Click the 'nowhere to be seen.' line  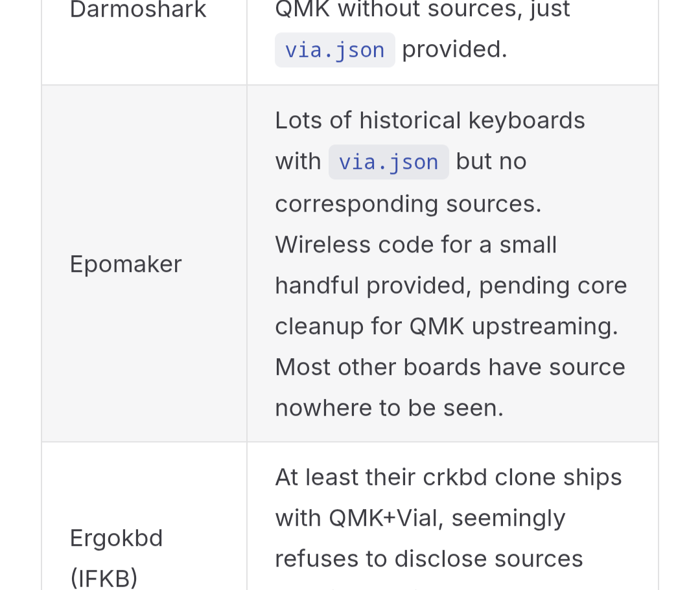point(389,408)
